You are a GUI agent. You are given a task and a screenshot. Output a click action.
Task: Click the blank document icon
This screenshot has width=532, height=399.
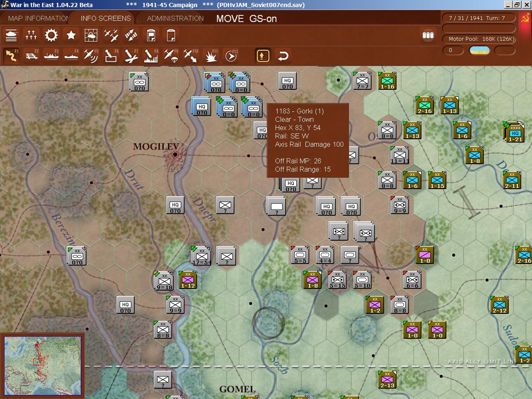click(x=171, y=35)
